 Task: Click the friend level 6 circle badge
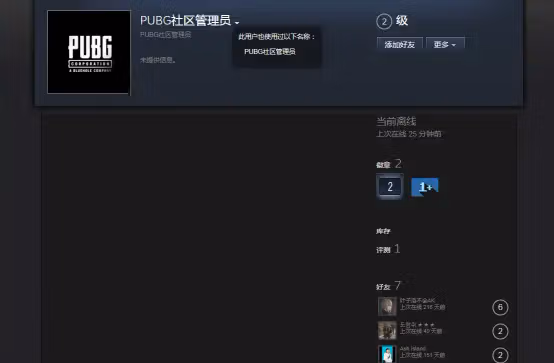click(x=500, y=307)
